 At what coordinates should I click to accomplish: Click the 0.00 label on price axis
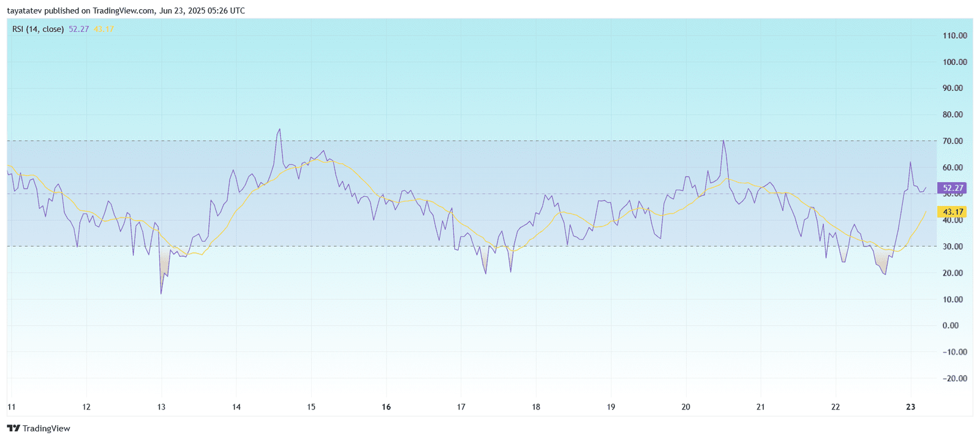951,325
